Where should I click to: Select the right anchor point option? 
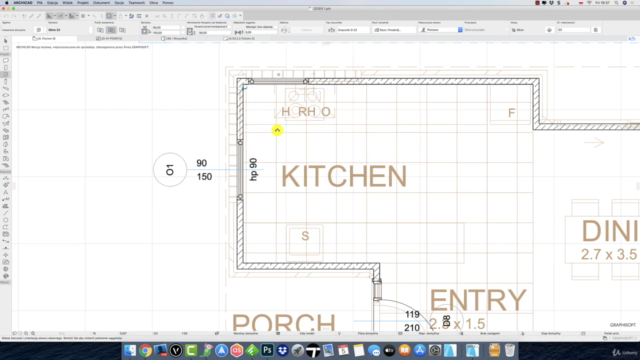[x=122, y=30]
